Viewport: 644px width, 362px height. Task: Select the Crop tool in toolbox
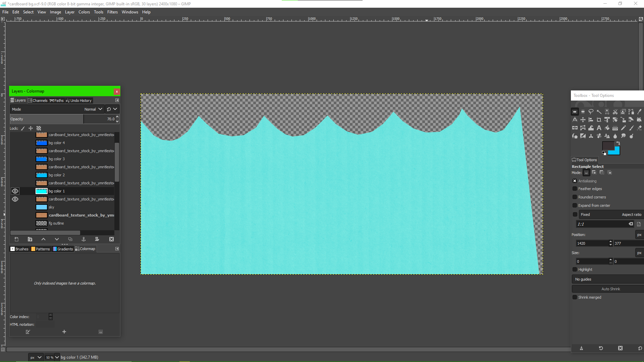click(599, 120)
